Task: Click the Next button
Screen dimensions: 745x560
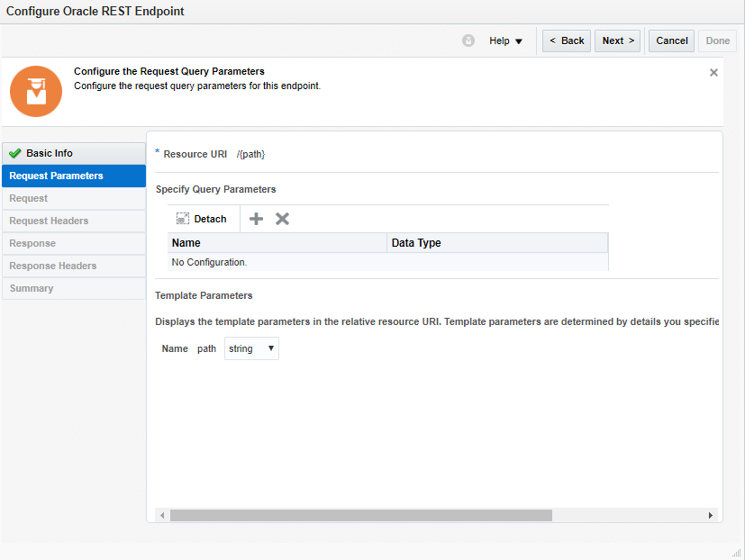Action: 618,41
